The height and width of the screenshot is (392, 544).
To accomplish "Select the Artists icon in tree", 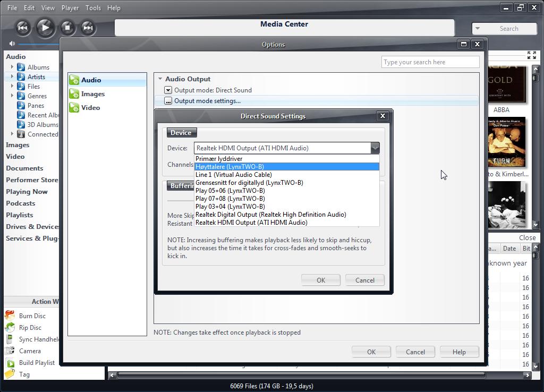I will 21,76.
